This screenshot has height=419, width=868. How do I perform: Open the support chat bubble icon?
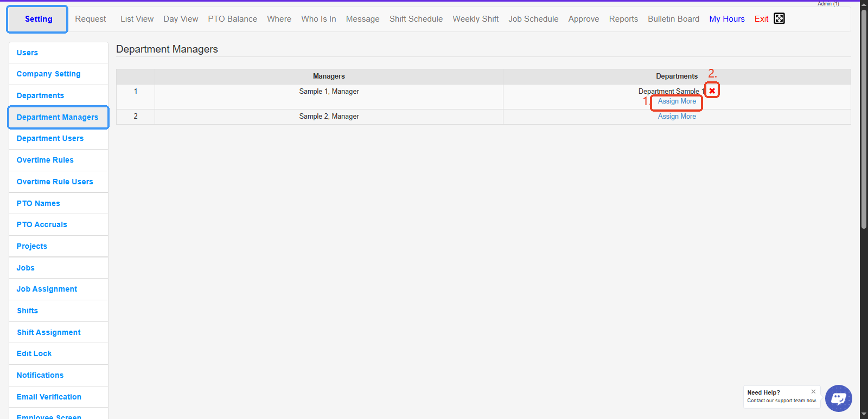(x=838, y=398)
